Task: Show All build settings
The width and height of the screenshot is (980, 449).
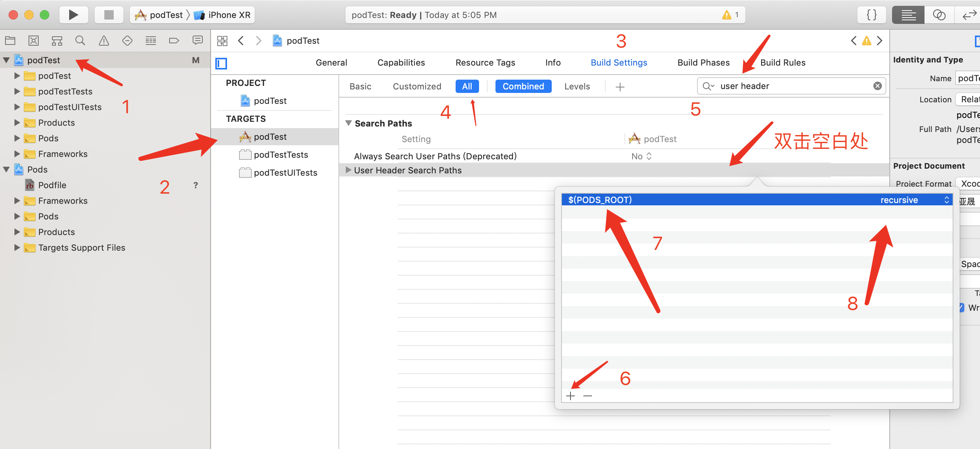Action: 467,86
